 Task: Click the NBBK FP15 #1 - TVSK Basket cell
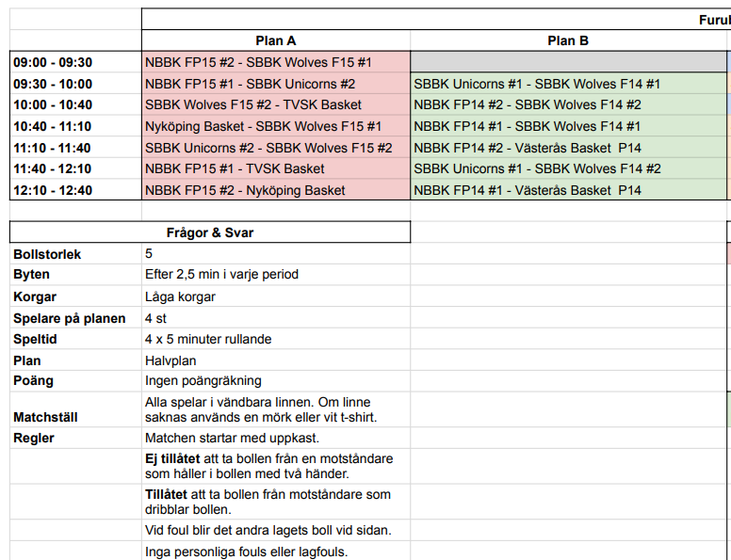point(235,168)
